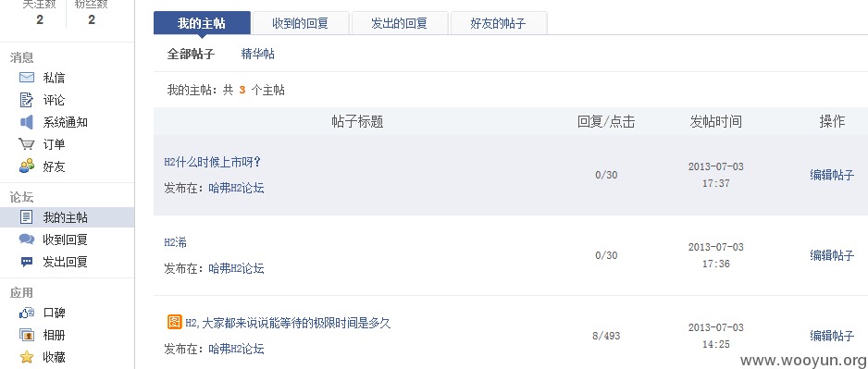Open 口碑 thumbs-up icon
Image resolution: width=868 pixels, height=369 pixels.
[27, 314]
